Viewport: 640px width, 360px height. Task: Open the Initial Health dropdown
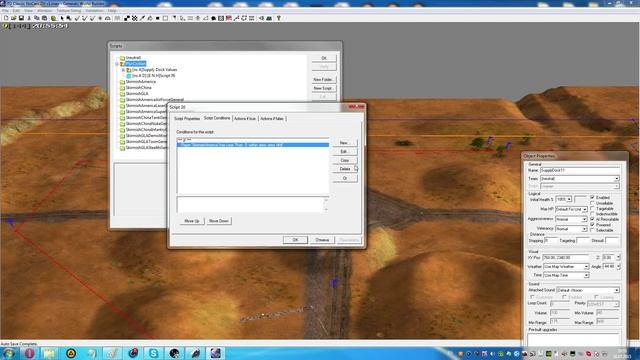pos(569,199)
